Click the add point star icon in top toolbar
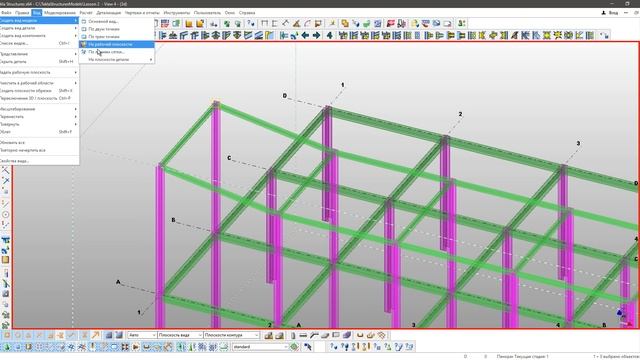 pos(332,24)
